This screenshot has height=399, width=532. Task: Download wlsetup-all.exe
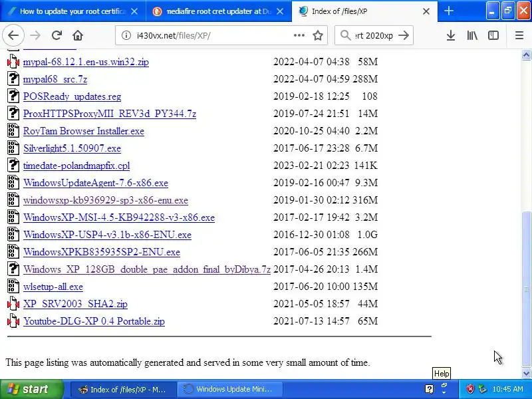point(53,287)
